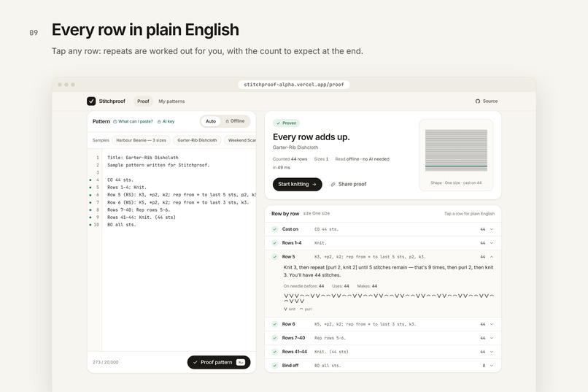
Task: Click the 'Rows 41–44' row label
Action: [295, 352]
